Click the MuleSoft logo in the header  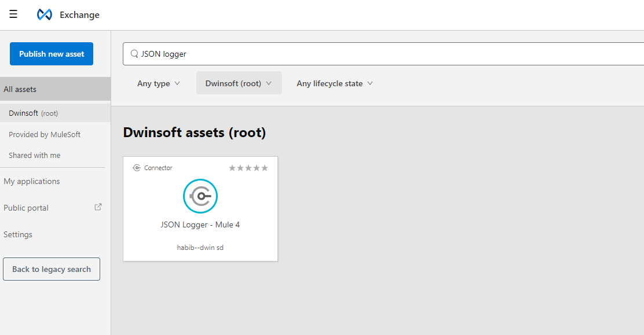click(x=44, y=14)
